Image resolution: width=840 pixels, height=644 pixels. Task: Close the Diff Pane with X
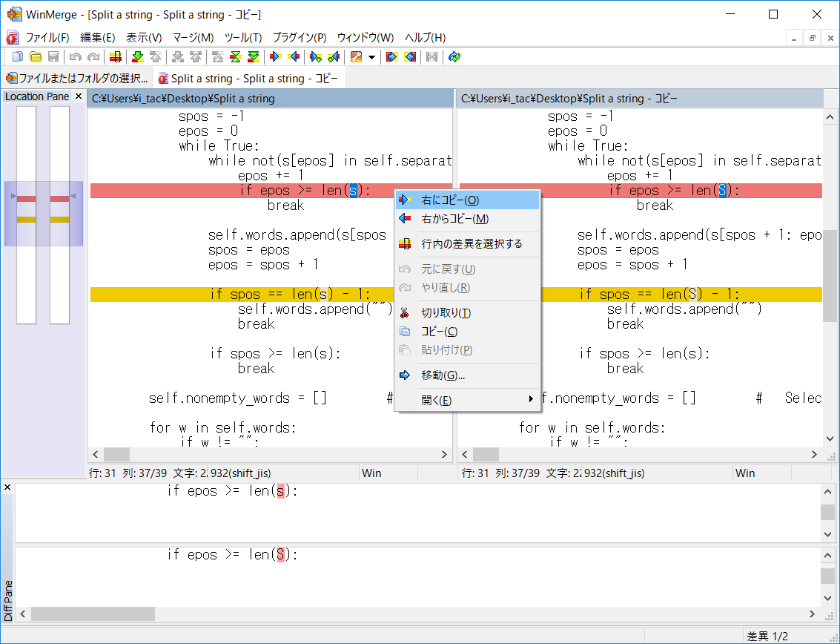click(7, 487)
